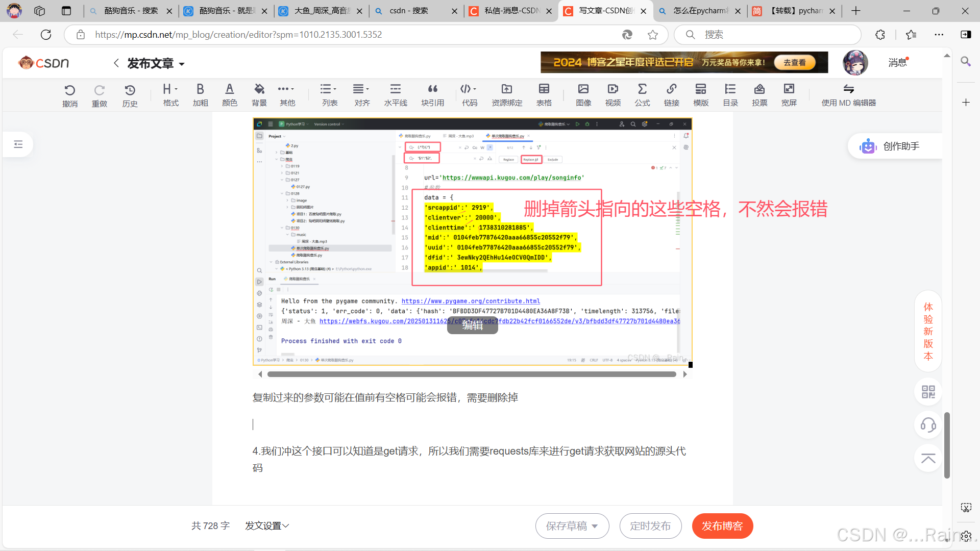980x551 pixels.
Task: Expand the 发布文章 dropdown
Action: 182,64
